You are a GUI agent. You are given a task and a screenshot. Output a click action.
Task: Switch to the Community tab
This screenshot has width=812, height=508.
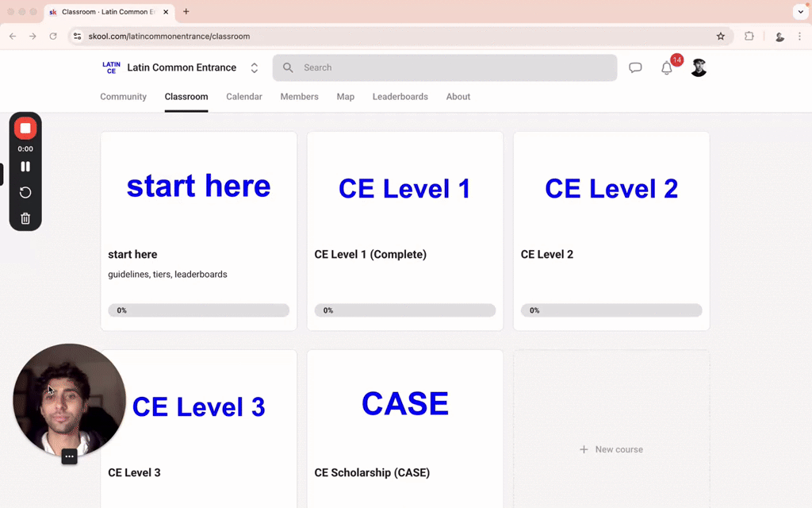(x=123, y=96)
